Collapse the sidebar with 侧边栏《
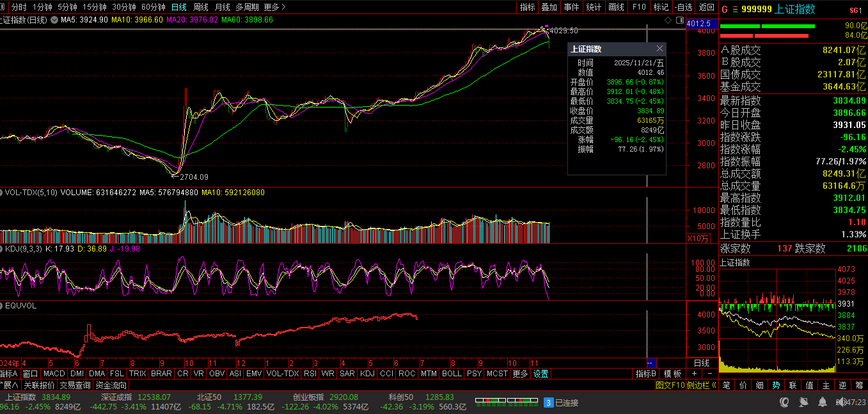Viewport: 868px width, 414px height. coord(701,385)
